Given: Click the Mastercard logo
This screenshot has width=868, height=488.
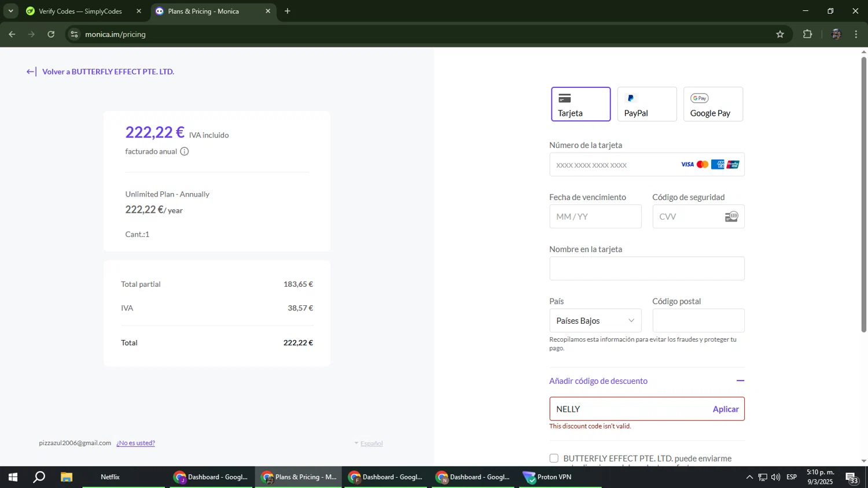Looking at the screenshot, I should point(703,165).
